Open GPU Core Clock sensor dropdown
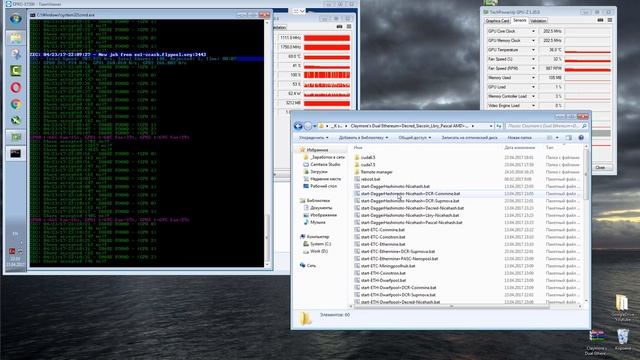 [533, 31]
